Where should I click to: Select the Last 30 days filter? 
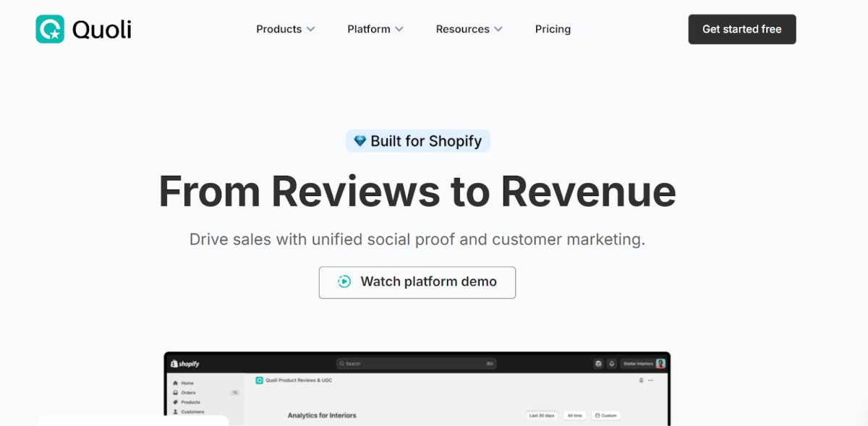542,415
